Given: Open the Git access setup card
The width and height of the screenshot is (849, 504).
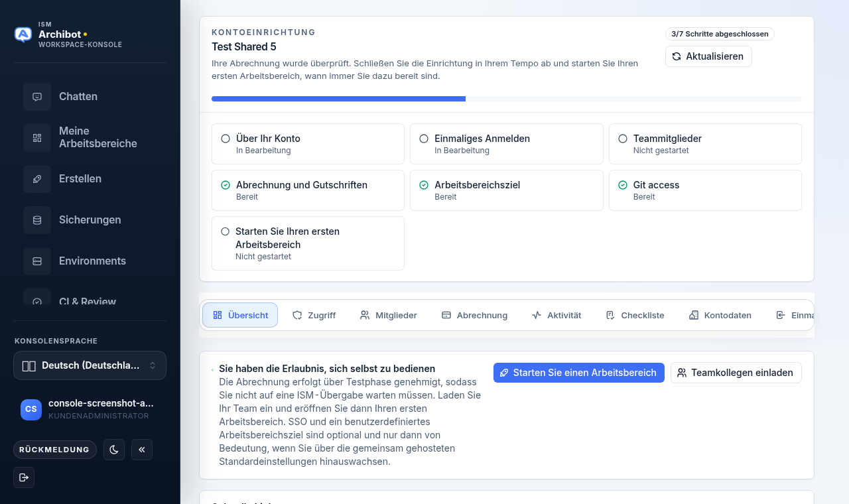Looking at the screenshot, I should pos(705,190).
